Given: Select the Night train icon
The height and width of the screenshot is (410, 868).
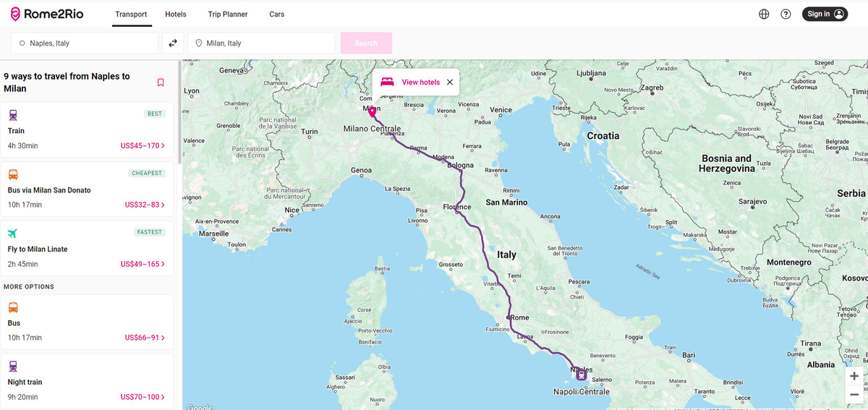Looking at the screenshot, I should tap(13, 367).
